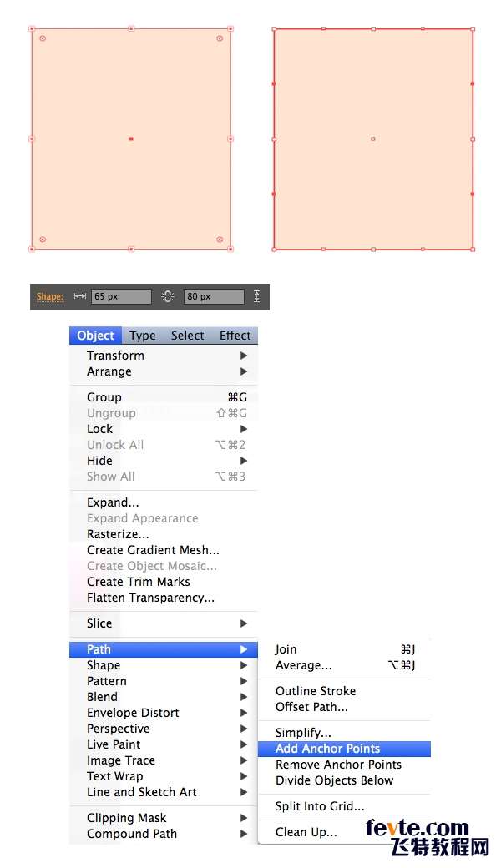
Task: Click top-right corner anchor of right rectangle
Action: click(x=473, y=28)
